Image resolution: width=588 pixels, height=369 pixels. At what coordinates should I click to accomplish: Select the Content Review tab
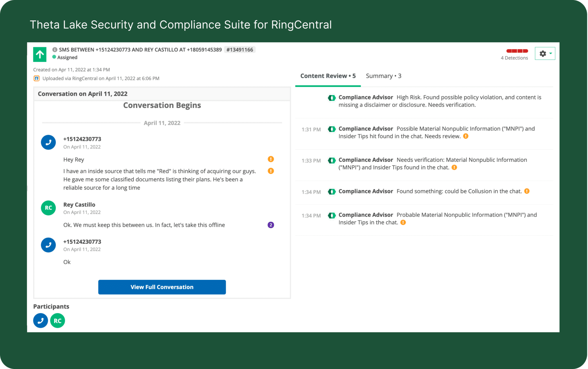(x=328, y=76)
